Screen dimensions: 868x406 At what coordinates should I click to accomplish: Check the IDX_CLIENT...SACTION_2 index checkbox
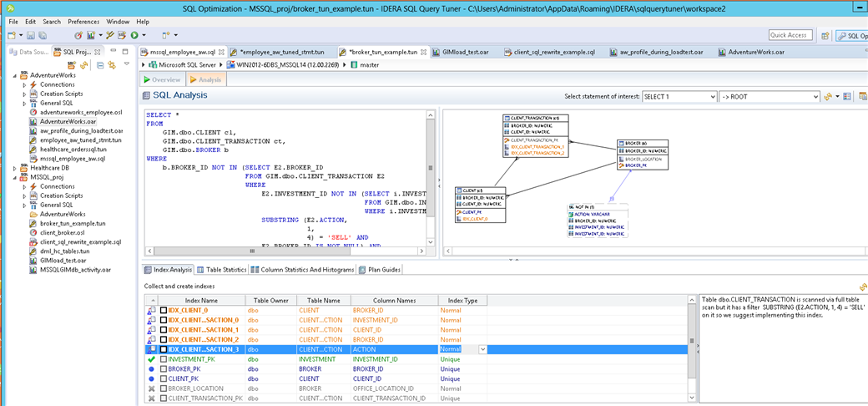coord(164,339)
